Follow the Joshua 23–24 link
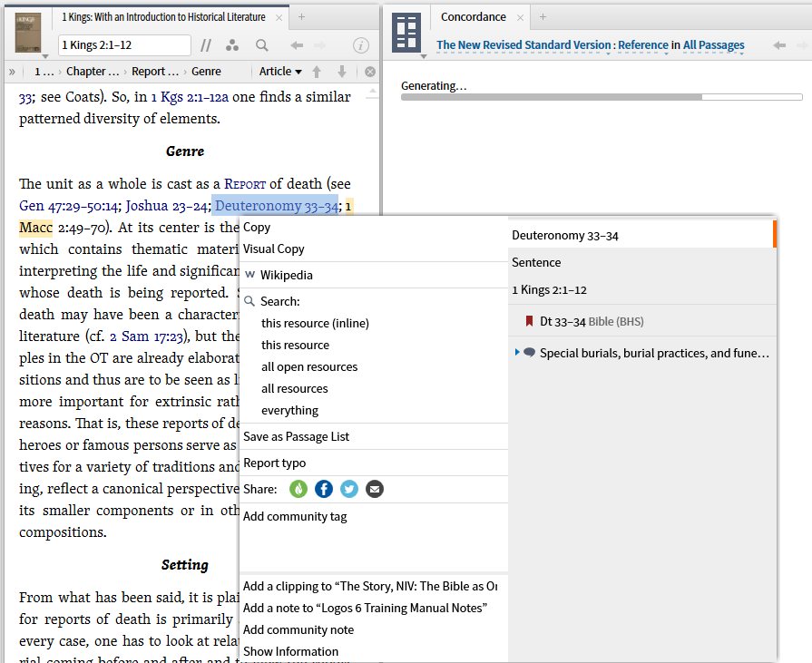Screen dimensions: 812x663 166,206
